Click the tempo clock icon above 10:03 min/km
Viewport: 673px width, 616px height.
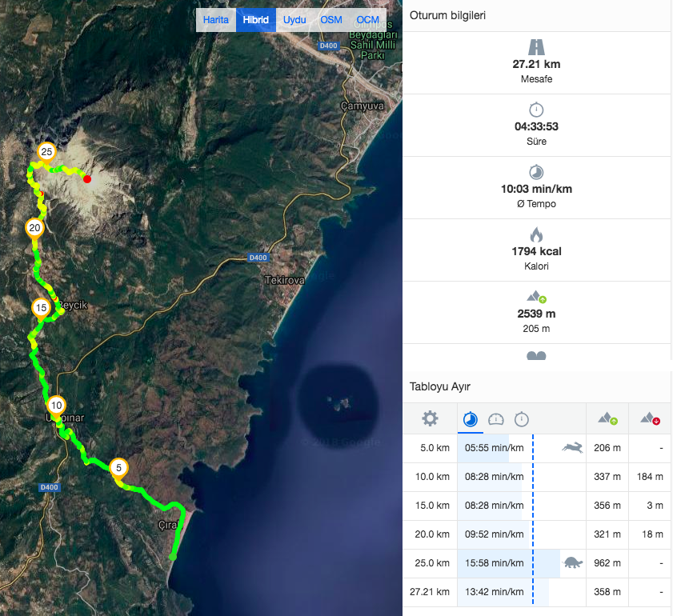click(x=536, y=173)
